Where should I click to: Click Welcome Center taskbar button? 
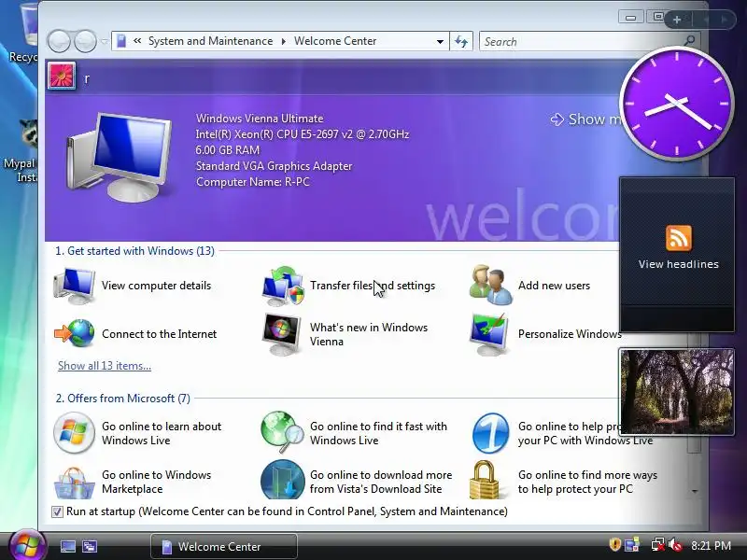(224, 546)
